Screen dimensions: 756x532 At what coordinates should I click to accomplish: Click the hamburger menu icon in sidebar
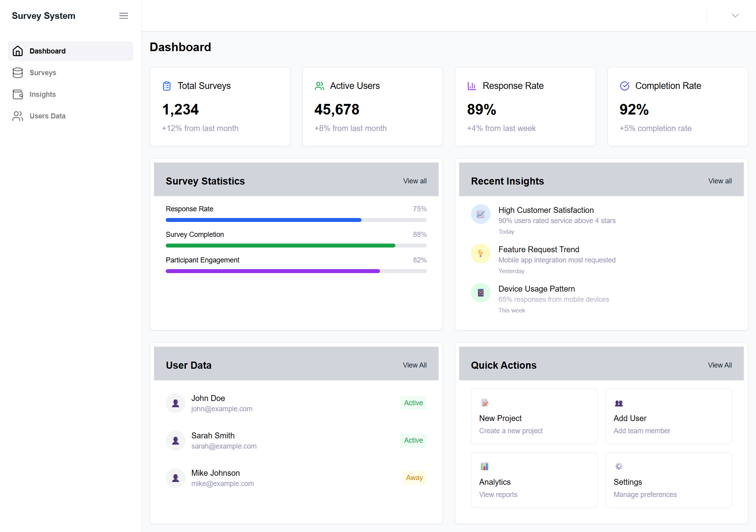(x=124, y=16)
